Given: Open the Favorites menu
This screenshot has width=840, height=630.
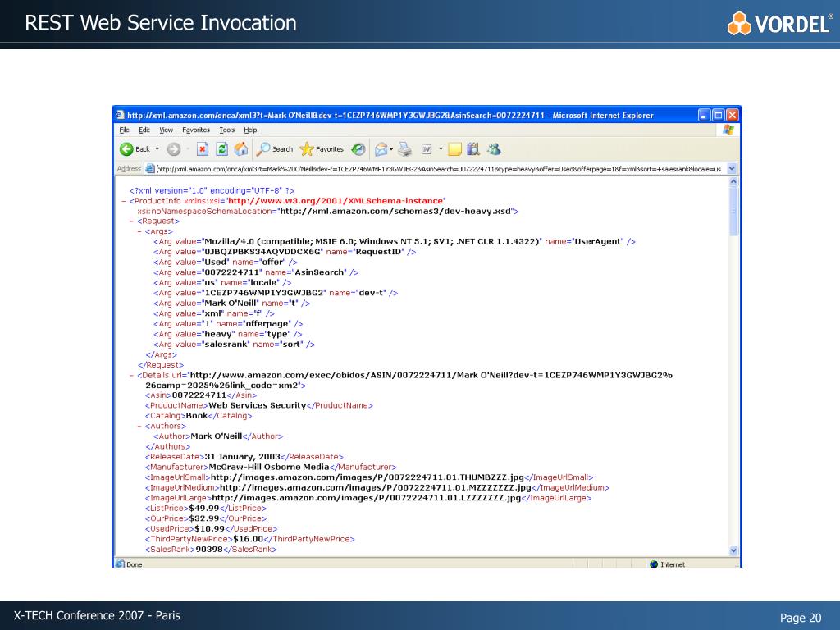Looking at the screenshot, I should [x=196, y=130].
